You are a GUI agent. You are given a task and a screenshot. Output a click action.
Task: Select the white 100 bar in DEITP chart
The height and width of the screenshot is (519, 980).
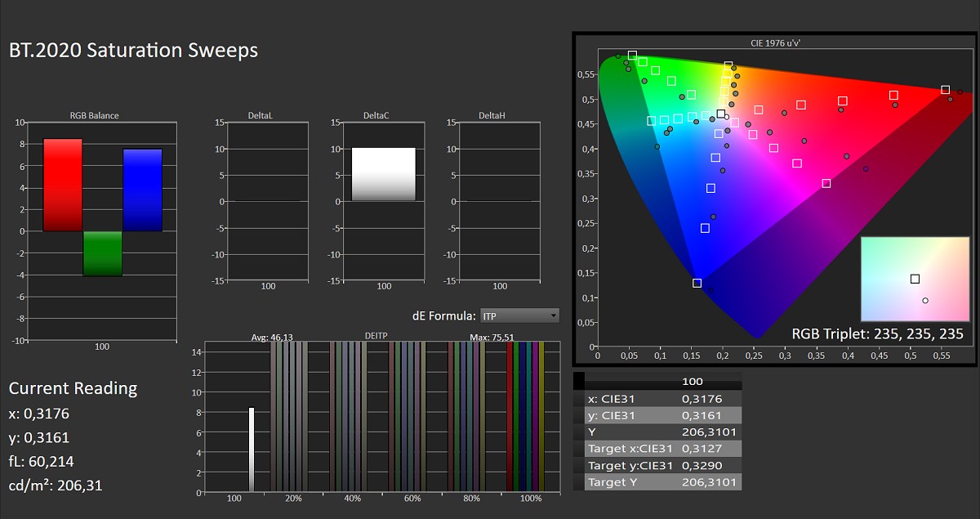pyautogui.click(x=252, y=449)
